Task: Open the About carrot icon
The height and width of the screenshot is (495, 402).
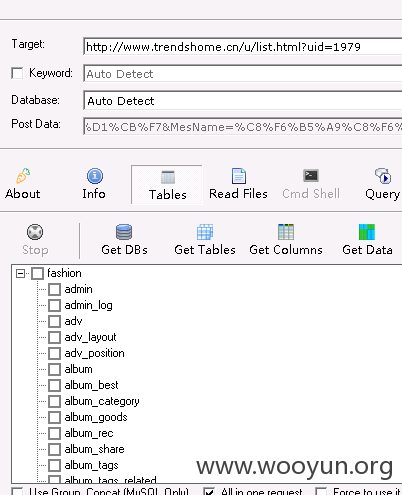Action: pyautogui.click(x=23, y=176)
